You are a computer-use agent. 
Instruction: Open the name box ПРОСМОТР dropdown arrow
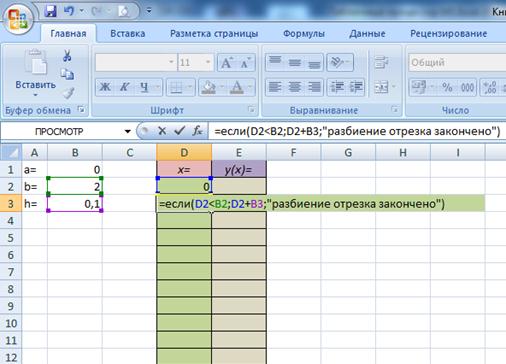click(x=128, y=132)
